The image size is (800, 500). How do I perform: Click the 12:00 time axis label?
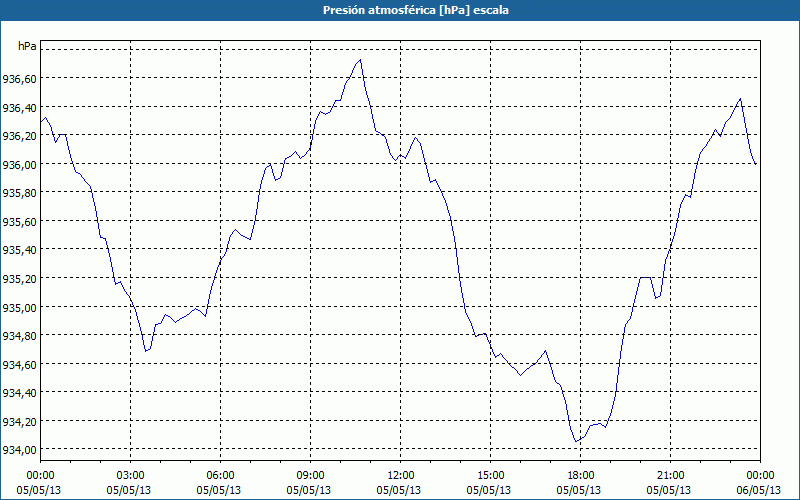point(401,475)
